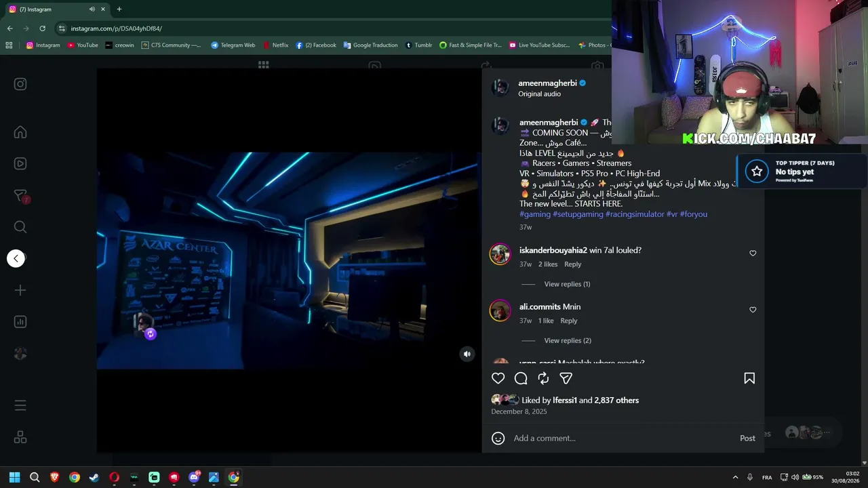Image resolution: width=868 pixels, height=488 pixels.
Task: Open the Windows Start menu
Action: [x=14, y=477]
